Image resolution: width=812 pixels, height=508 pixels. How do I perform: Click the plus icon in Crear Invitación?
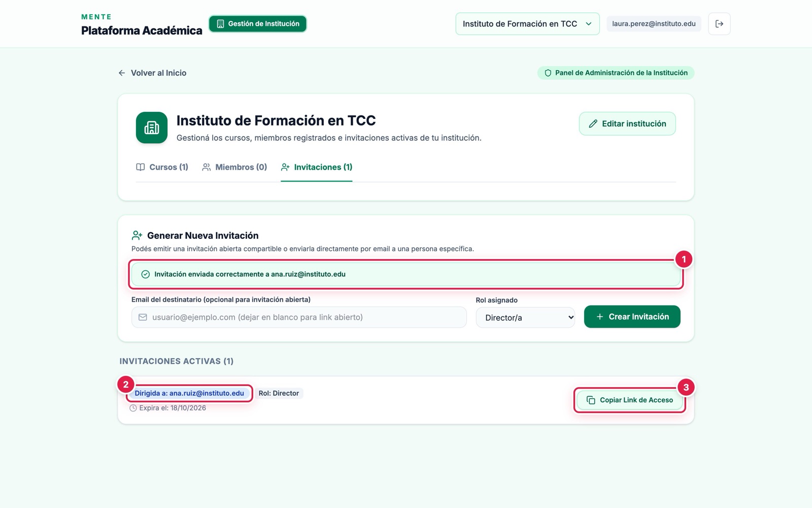[x=600, y=317]
